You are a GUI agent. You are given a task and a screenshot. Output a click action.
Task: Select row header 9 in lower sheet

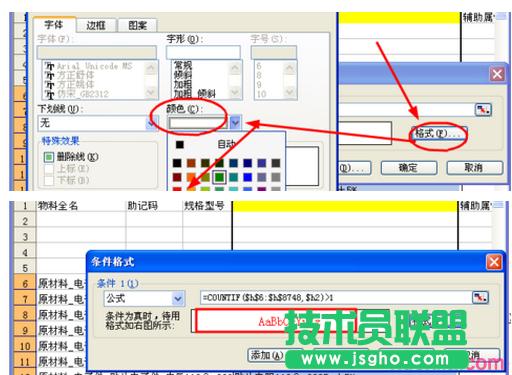point(25,331)
